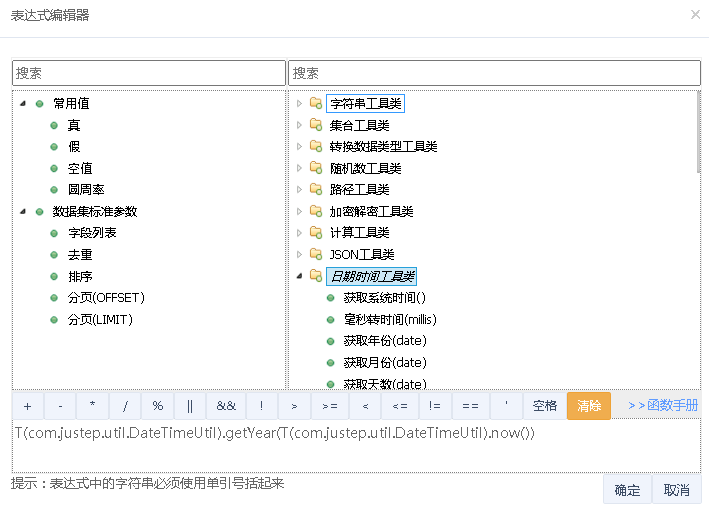Viewport: 709px width, 513px height.
Task: Click the green dot icon beside 去重
Action: (54, 254)
